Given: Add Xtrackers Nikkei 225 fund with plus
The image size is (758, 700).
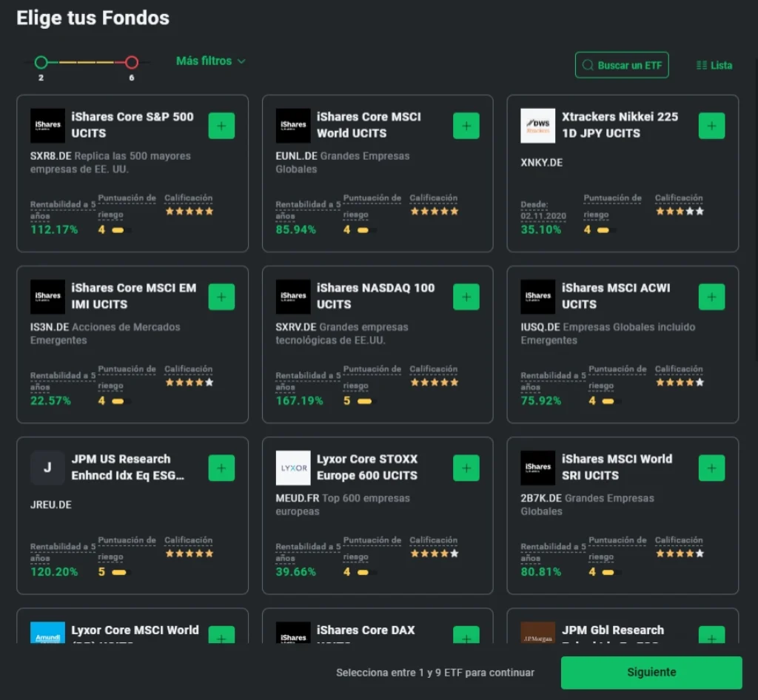Looking at the screenshot, I should (711, 126).
